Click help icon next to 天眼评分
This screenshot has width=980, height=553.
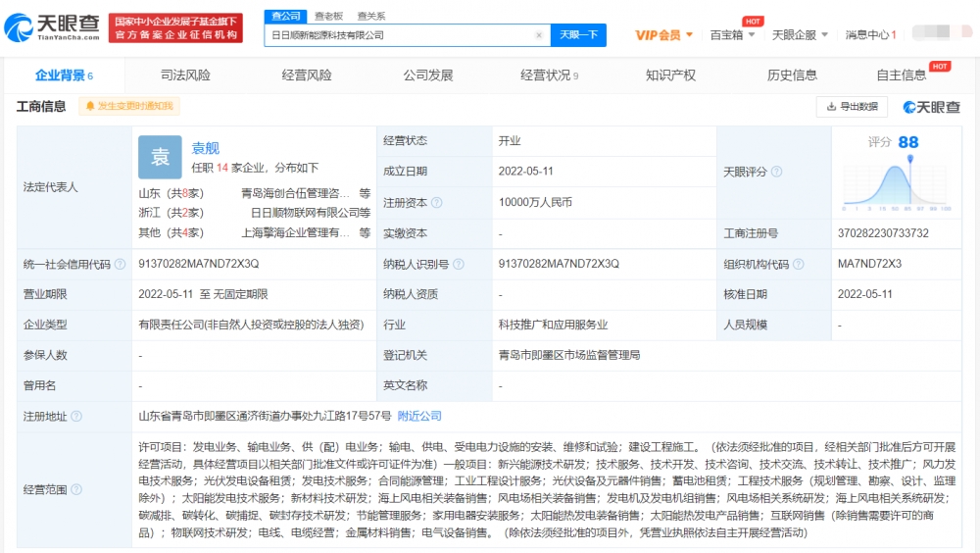[776, 172]
